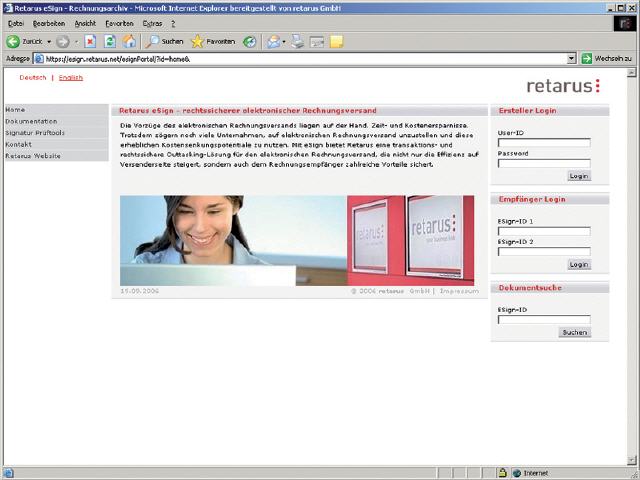Viewport: 640px width, 480px height.
Task: Click the grey forward arrow icon
Action: click(62, 41)
